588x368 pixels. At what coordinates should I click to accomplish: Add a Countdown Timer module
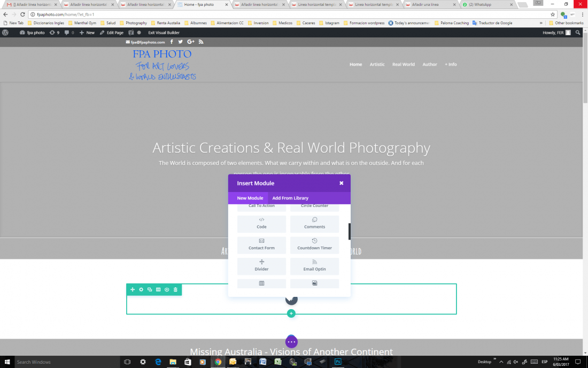(x=314, y=244)
